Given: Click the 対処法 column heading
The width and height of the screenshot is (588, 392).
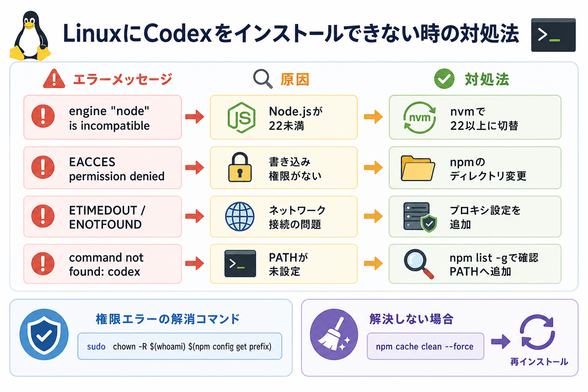Looking at the screenshot, I should (487, 79).
